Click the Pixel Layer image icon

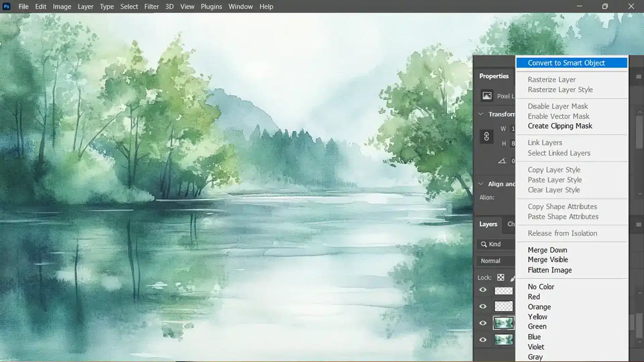(x=487, y=96)
